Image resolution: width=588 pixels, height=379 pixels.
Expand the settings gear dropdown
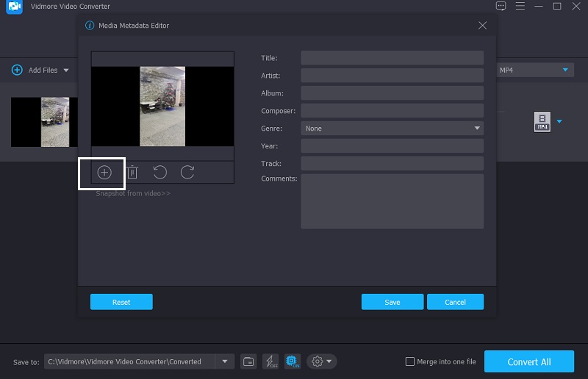click(322, 361)
